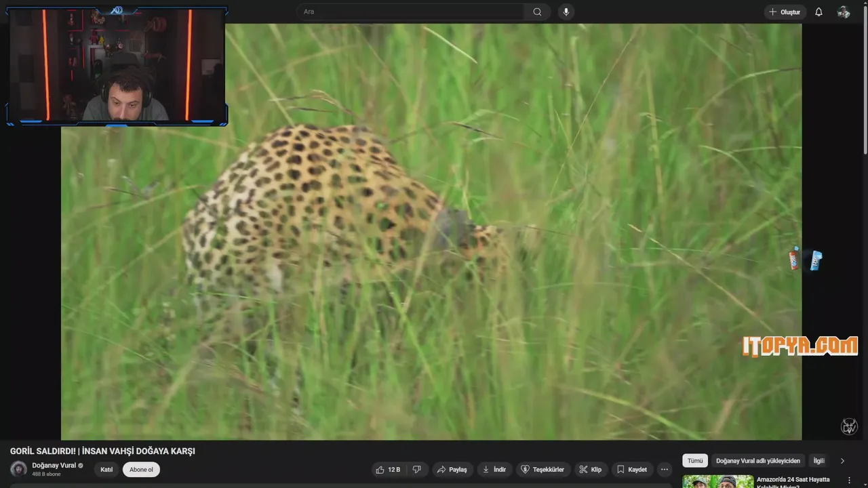Screen dimensions: 868x488
Task: Dislike the video
Action: coord(417,470)
